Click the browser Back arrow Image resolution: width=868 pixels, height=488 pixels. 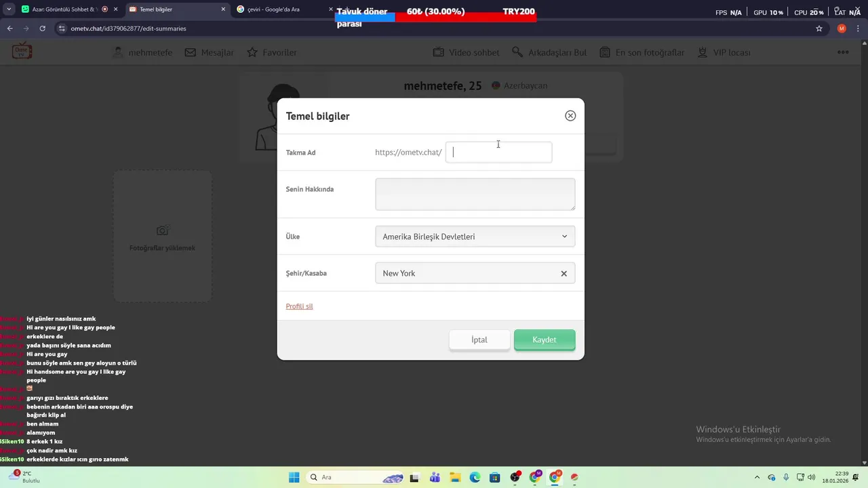[9, 28]
